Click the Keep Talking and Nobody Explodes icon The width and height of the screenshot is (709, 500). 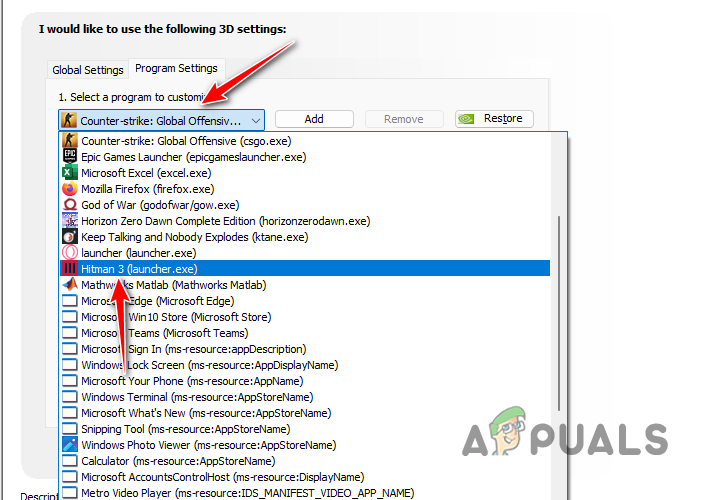[70, 237]
